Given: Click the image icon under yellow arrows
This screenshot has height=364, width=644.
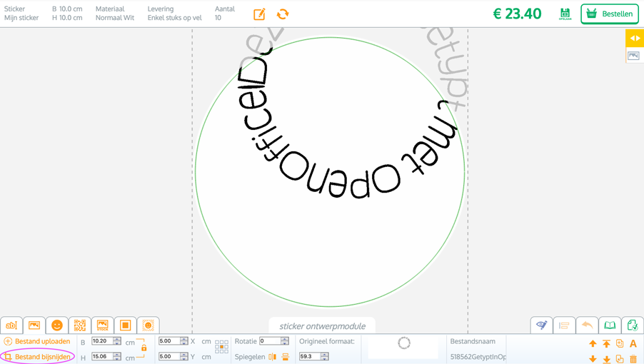Looking at the screenshot, I should tap(633, 56).
